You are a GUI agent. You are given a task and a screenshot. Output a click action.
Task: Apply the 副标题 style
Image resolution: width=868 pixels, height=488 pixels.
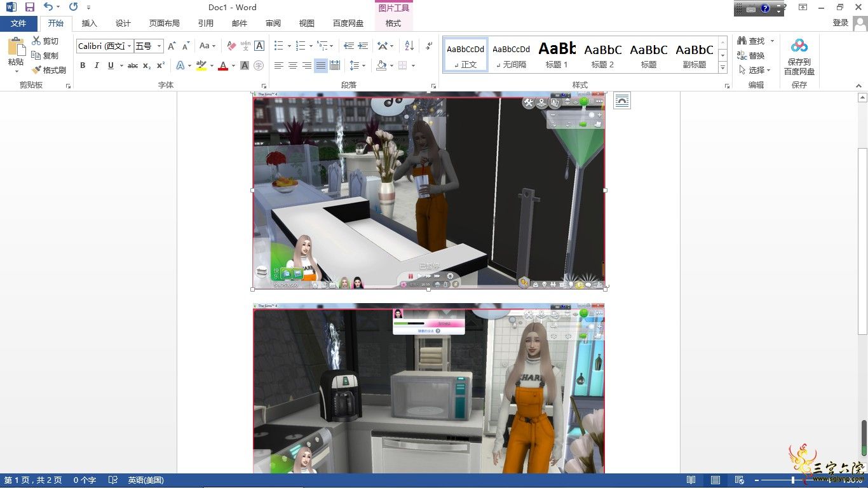(x=695, y=55)
